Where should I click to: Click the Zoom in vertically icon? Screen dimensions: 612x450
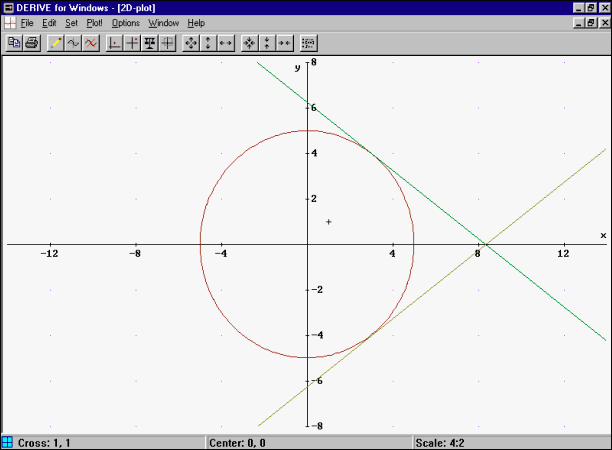(267, 43)
